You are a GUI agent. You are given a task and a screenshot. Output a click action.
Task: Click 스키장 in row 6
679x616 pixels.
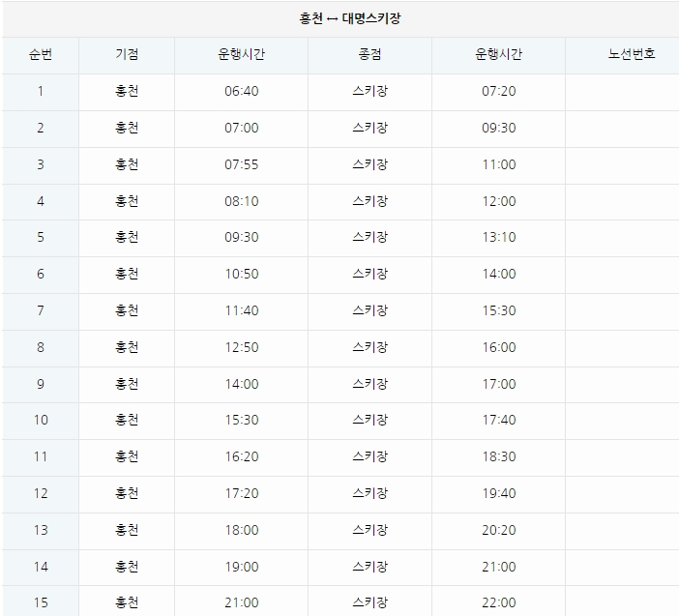click(369, 274)
